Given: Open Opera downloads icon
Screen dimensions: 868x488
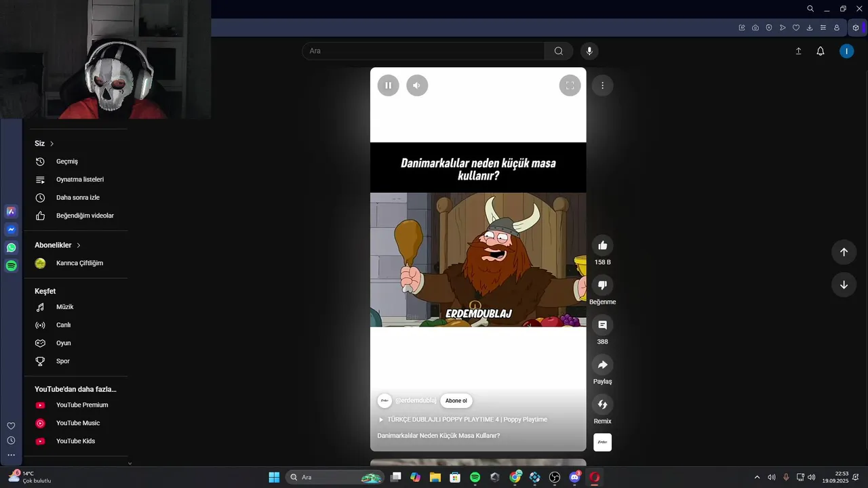Looking at the screenshot, I should (810, 28).
